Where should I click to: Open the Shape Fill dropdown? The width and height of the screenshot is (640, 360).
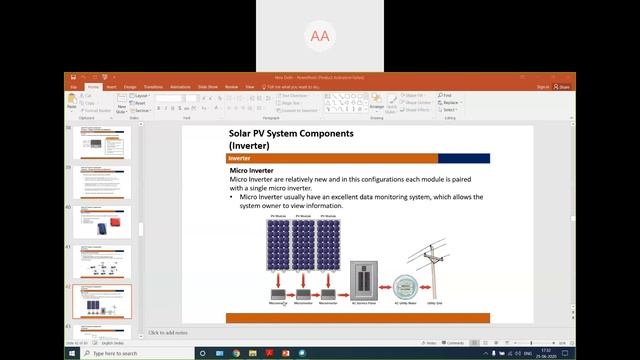(x=413, y=96)
